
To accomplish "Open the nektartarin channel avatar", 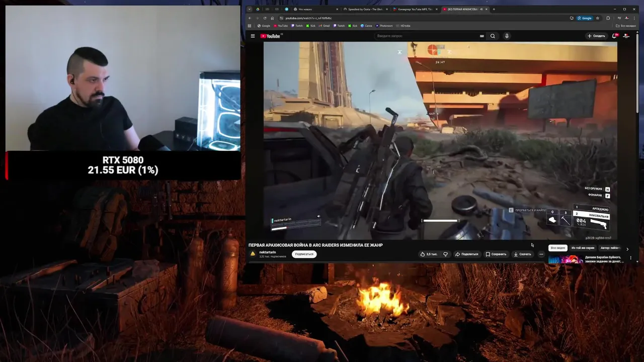I will pyautogui.click(x=253, y=254).
